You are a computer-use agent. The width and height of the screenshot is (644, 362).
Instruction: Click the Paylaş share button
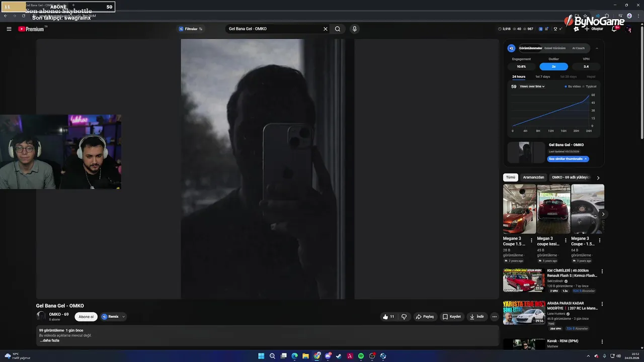tap(425, 317)
